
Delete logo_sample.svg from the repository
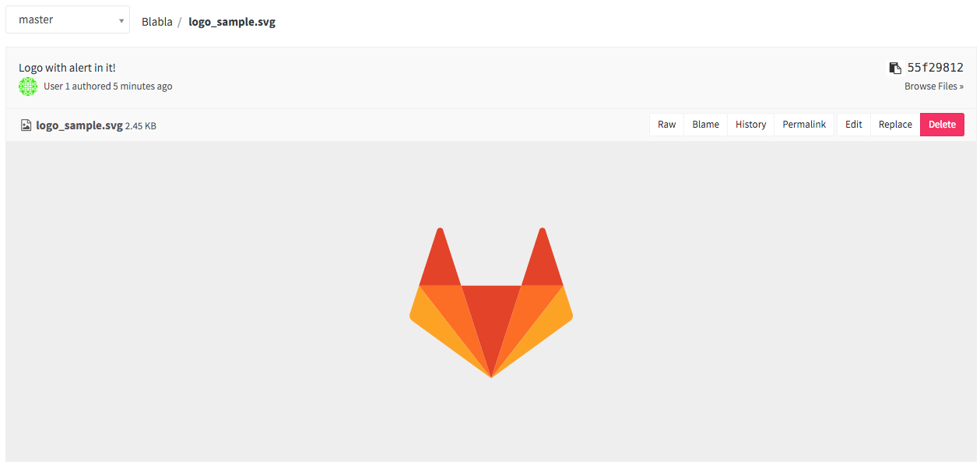pos(942,124)
